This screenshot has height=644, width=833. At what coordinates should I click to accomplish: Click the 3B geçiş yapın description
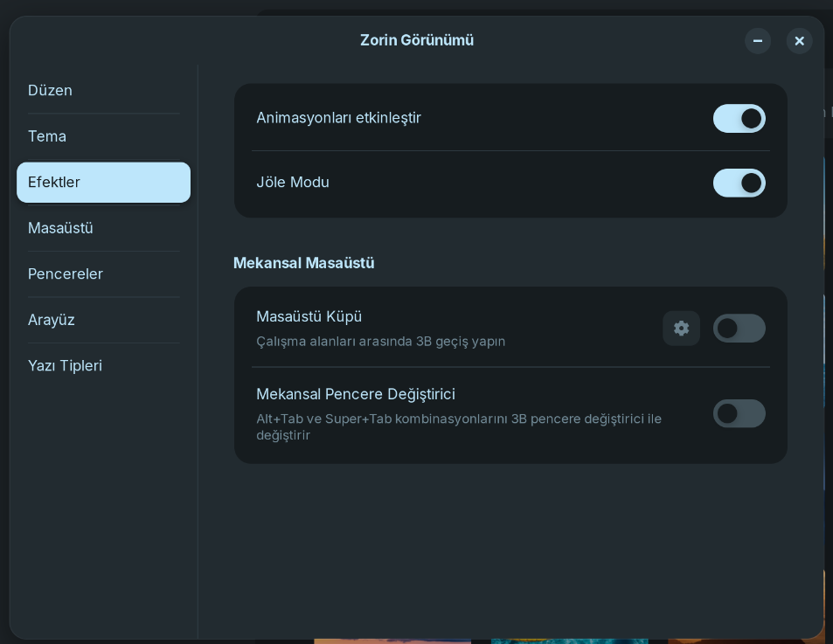tap(380, 342)
